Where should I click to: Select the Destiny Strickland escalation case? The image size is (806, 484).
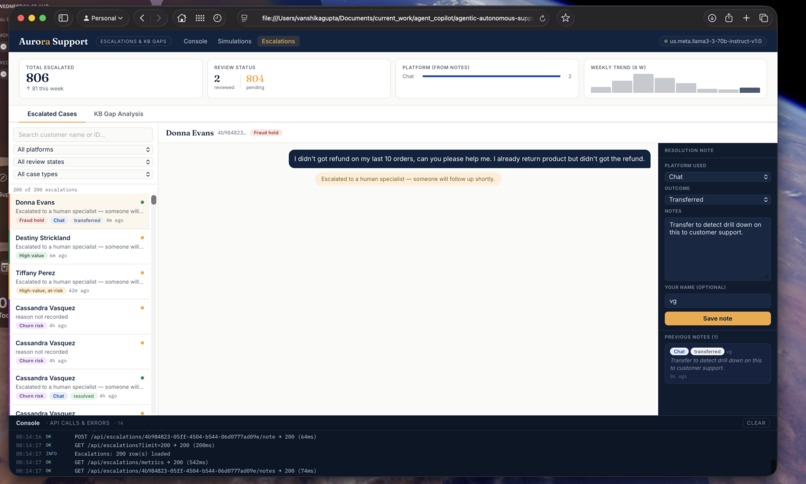pos(80,247)
